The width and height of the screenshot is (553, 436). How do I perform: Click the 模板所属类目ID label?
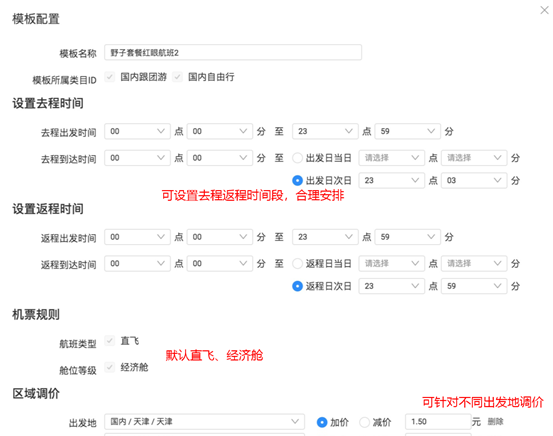coord(65,80)
